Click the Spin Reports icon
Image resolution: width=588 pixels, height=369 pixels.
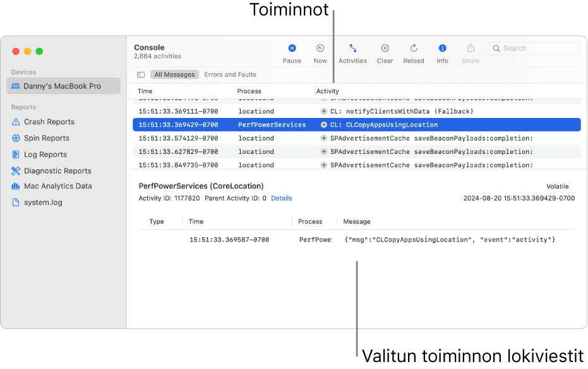pyautogui.click(x=16, y=138)
